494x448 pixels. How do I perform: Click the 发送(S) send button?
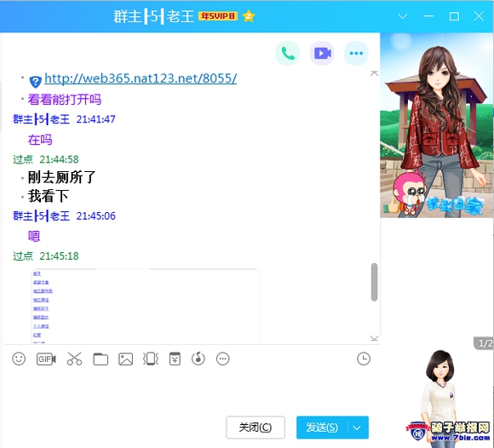point(322,428)
